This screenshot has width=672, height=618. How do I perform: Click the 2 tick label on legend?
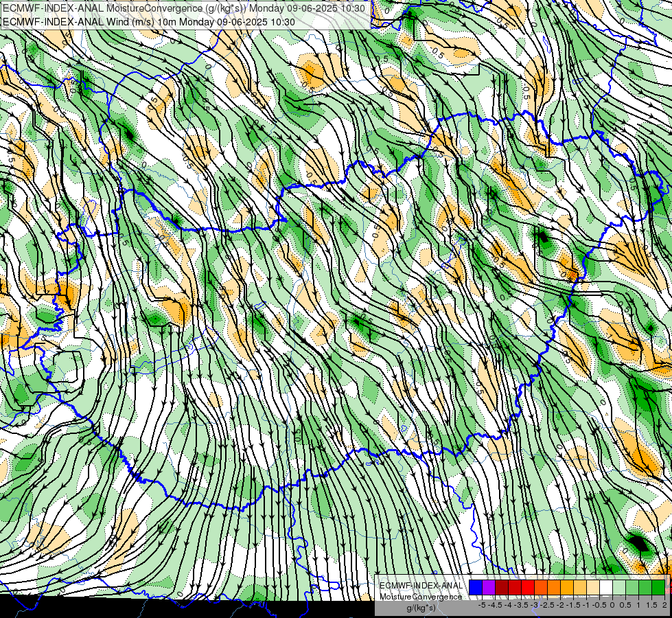click(x=664, y=605)
